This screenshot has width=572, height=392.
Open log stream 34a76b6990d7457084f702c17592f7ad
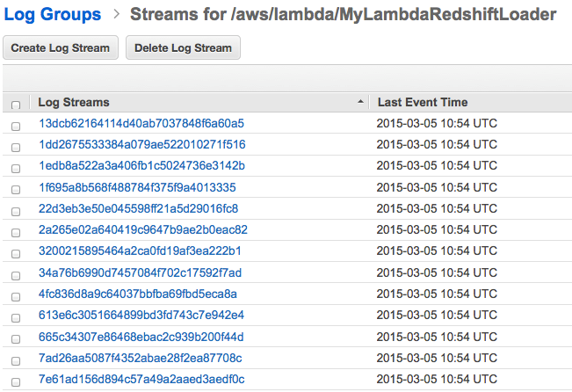coord(140,272)
